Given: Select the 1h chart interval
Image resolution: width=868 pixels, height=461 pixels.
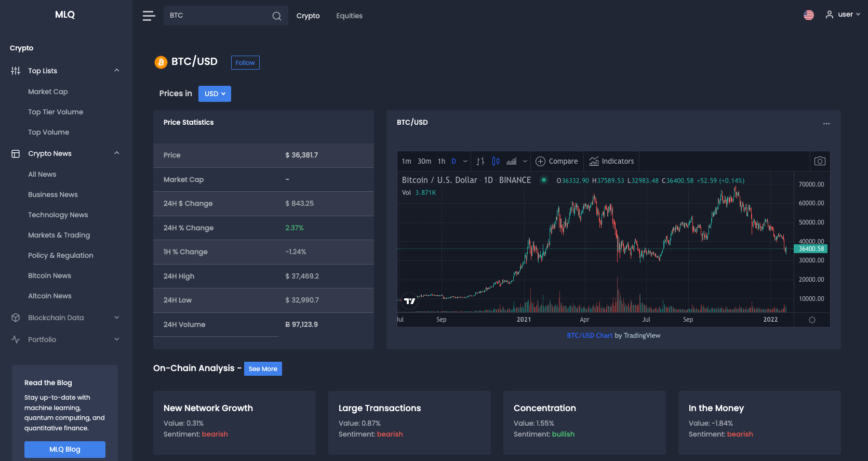Looking at the screenshot, I should [442, 161].
